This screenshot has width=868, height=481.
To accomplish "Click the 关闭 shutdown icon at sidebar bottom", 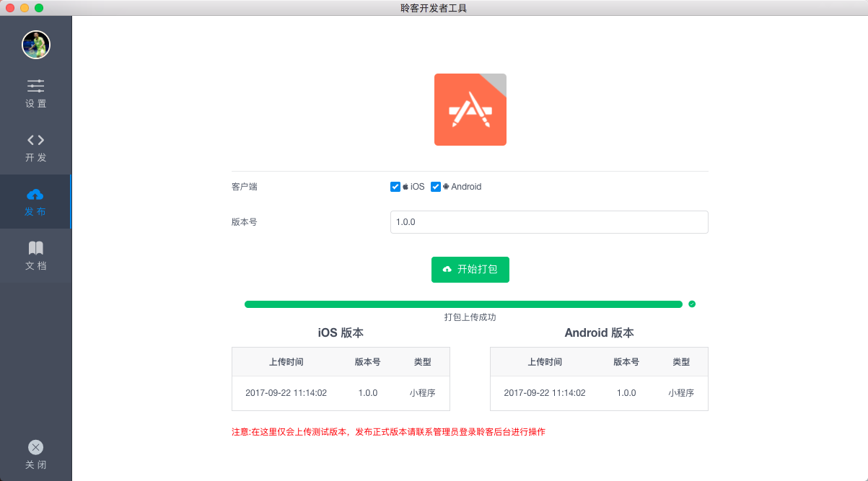I will [35, 447].
